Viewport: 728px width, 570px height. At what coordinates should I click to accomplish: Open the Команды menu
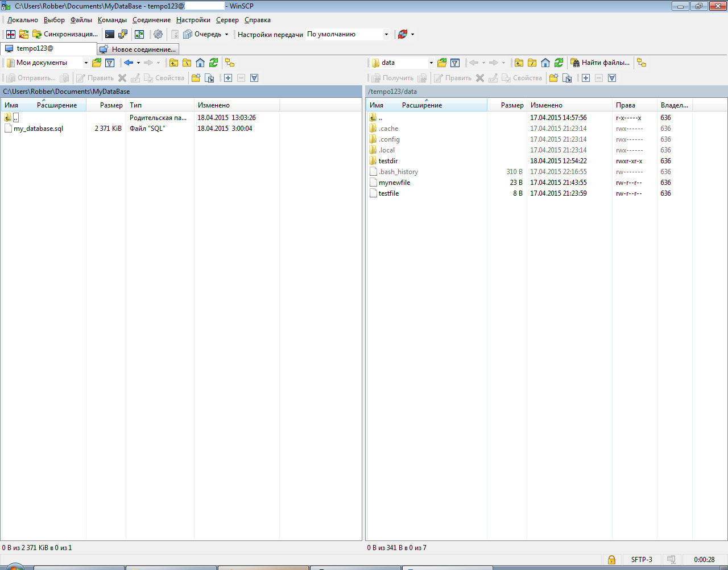pos(112,20)
